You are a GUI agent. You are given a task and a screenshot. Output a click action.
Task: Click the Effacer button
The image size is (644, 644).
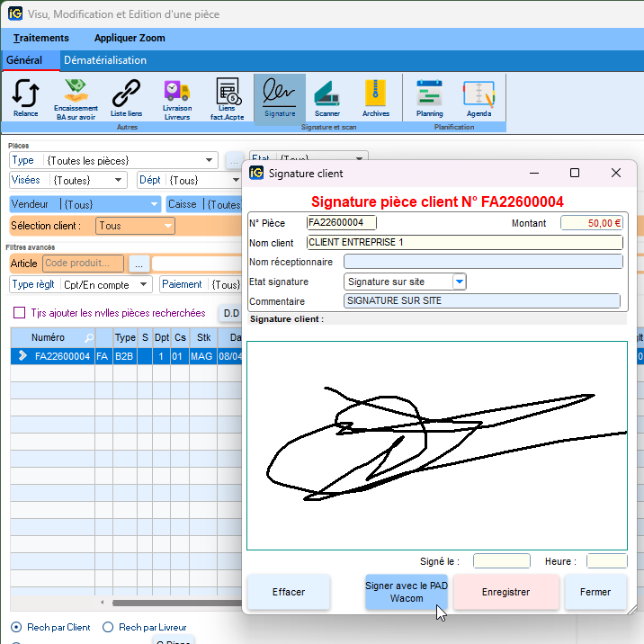[289, 592]
